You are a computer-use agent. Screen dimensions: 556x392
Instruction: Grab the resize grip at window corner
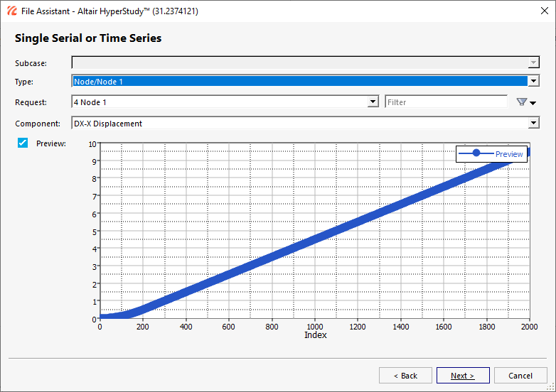click(x=551, y=387)
